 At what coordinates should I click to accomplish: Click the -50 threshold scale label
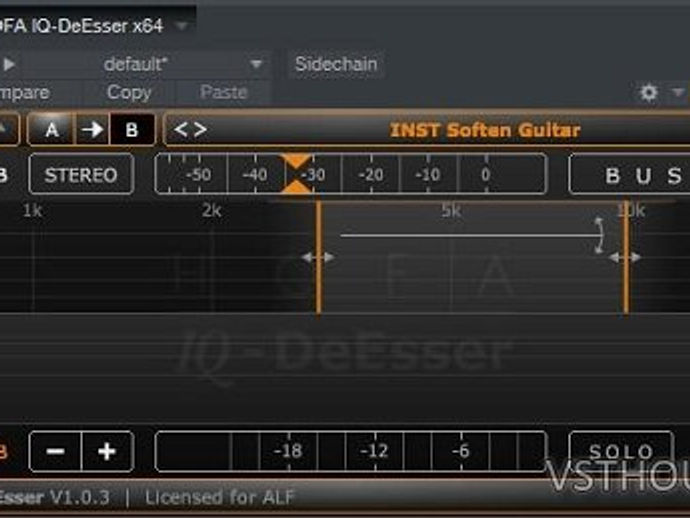click(x=198, y=175)
